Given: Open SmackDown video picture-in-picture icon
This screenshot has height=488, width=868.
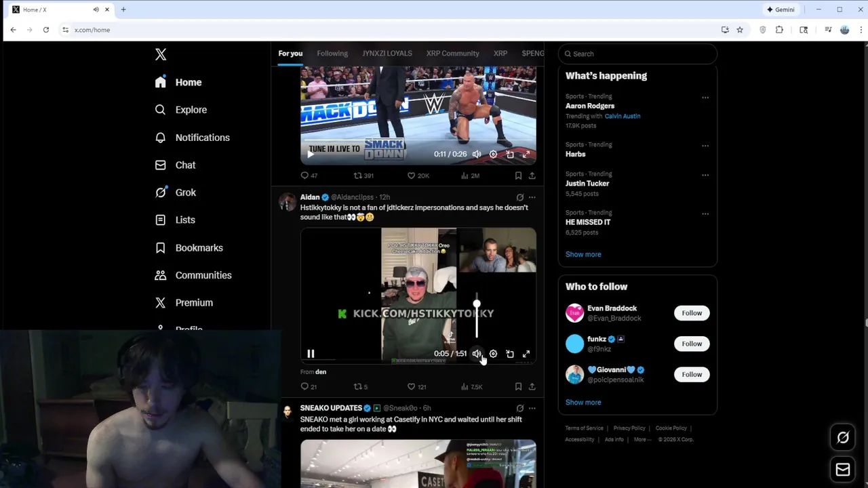Looking at the screenshot, I should [x=510, y=154].
